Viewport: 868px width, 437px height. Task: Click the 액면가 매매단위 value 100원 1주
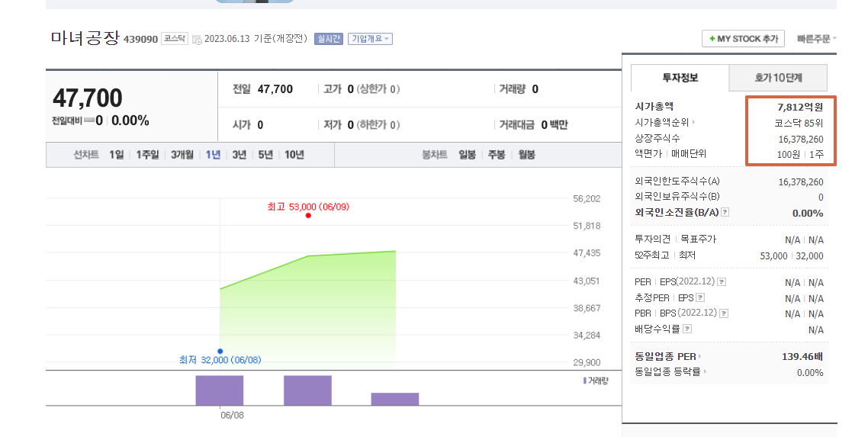(x=800, y=154)
